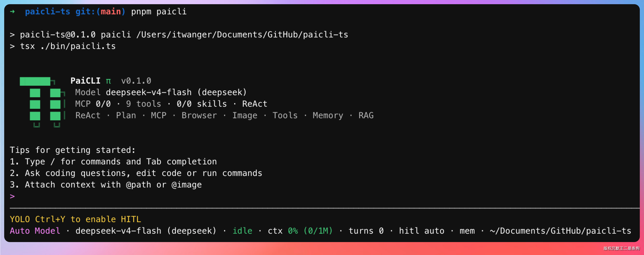This screenshot has height=255, width=644.
Task: Click the 'hitl auto' status item
Action: (421, 231)
